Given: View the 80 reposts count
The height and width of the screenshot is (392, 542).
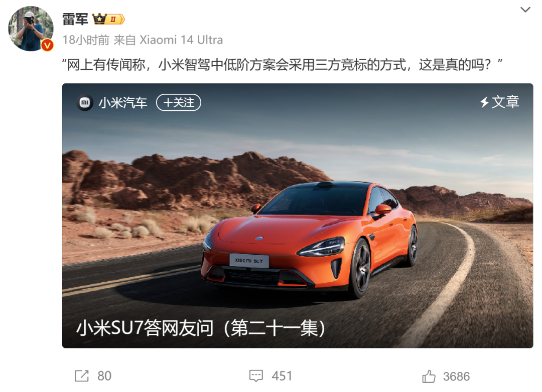Looking at the screenshot, I should click(104, 376).
